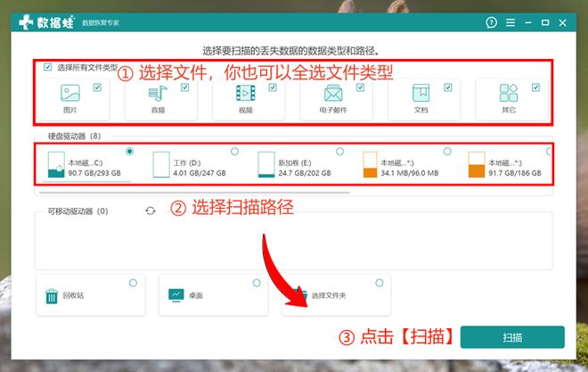Uncheck the 图片 checkbox
This screenshot has height=372, width=588.
point(97,87)
